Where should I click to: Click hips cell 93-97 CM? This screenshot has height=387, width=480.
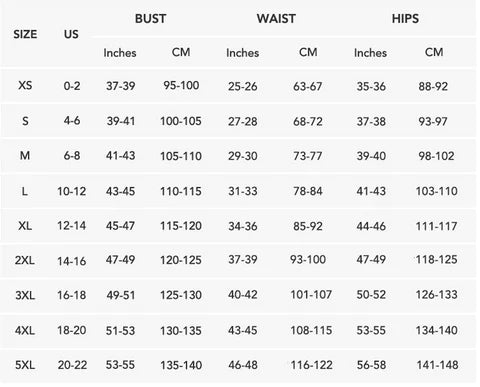(x=433, y=121)
